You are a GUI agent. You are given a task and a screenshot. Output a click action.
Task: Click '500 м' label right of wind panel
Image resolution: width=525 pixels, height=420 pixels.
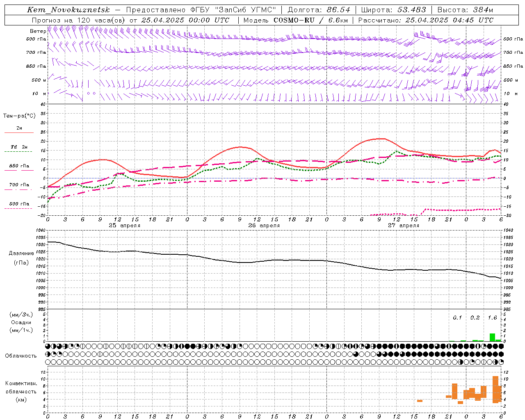pyautogui.click(x=510, y=80)
